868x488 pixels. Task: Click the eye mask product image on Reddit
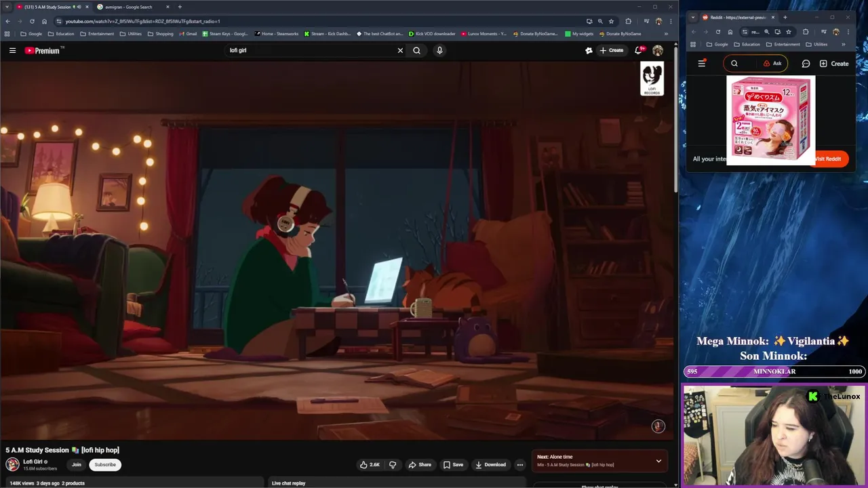click(771, 120)
